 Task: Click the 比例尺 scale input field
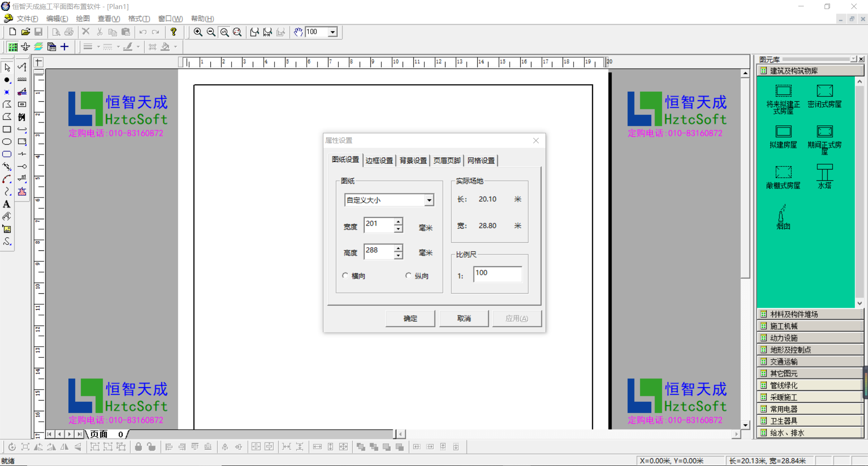[497, 274]
